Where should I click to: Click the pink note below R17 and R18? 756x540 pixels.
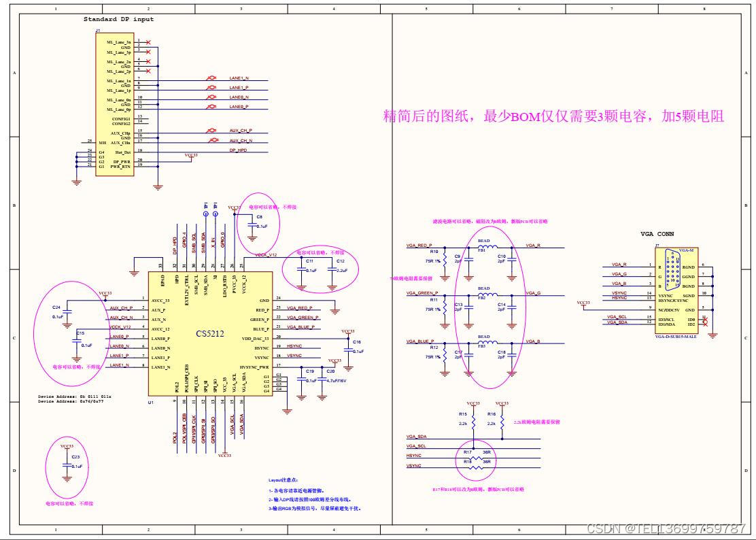point(479,489)
